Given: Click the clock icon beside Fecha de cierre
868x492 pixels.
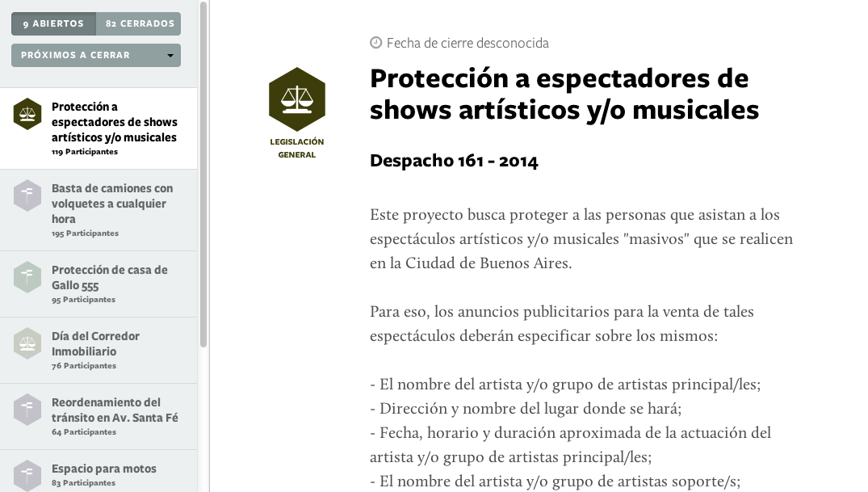Looking at the screenshot, I should 375,43.
